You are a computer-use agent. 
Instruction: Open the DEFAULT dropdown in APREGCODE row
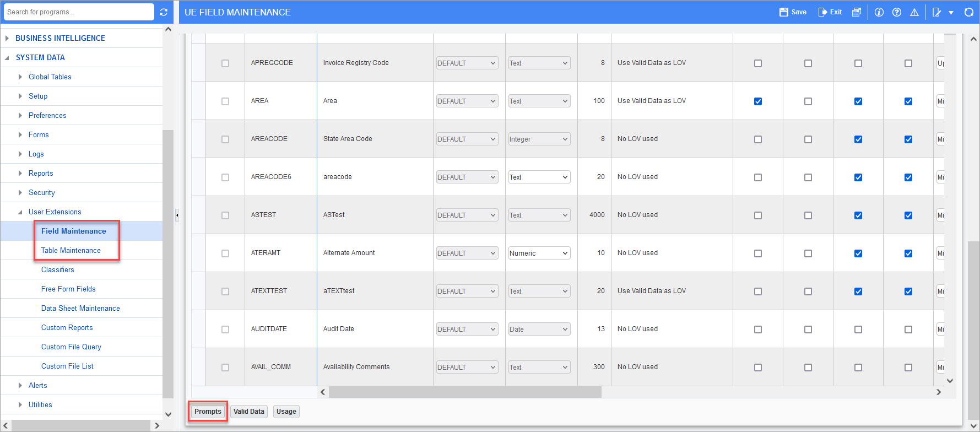click(467, 63)
